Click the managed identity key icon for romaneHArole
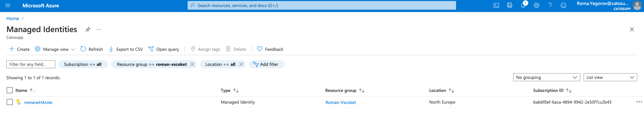 tap(18, 102)
